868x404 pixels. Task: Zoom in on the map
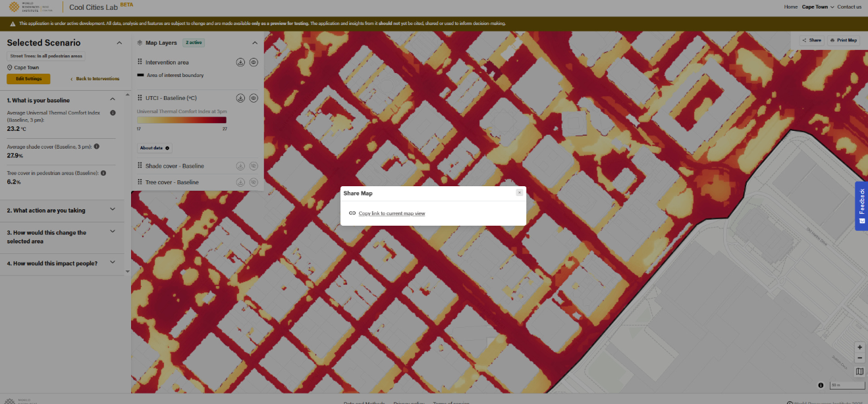click(x=859, y=347)
